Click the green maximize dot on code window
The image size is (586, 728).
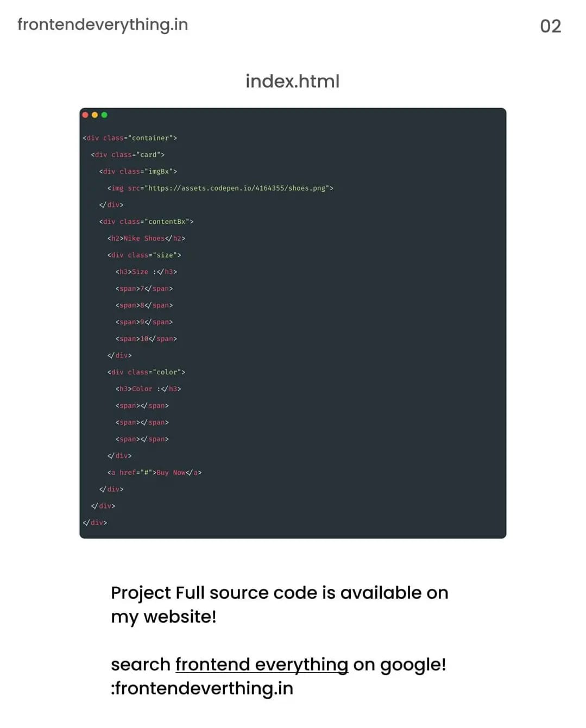tap(104, 115)
